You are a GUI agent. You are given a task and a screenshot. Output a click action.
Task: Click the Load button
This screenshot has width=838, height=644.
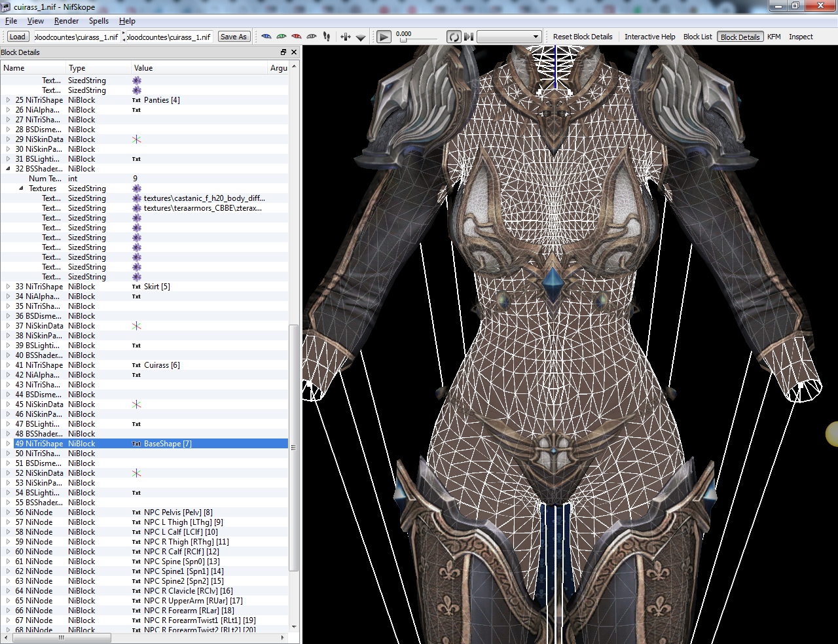click(18, 37)
